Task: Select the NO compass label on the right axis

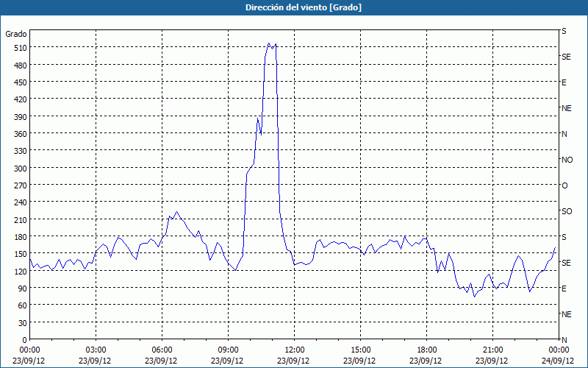Action: pos(567,160)
